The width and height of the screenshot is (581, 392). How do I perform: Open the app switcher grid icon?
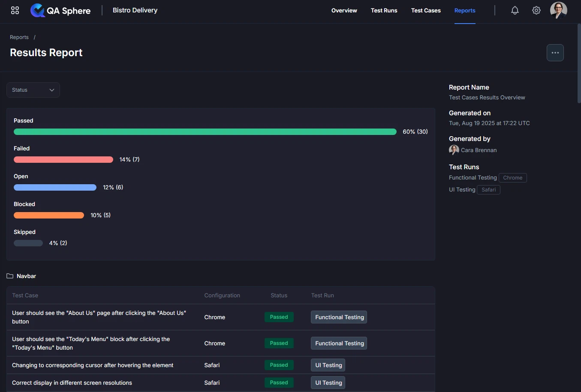click(15, 10)
